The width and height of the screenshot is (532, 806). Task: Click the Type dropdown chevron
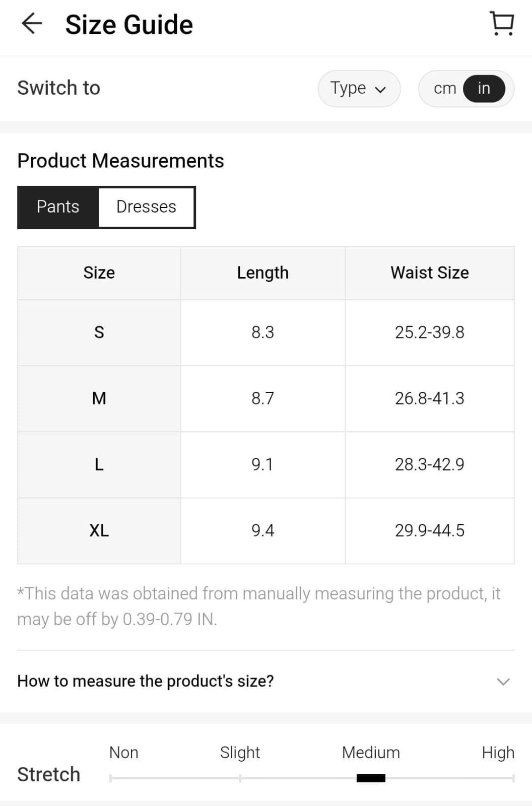pyautogui.click(x=380, y=90)
